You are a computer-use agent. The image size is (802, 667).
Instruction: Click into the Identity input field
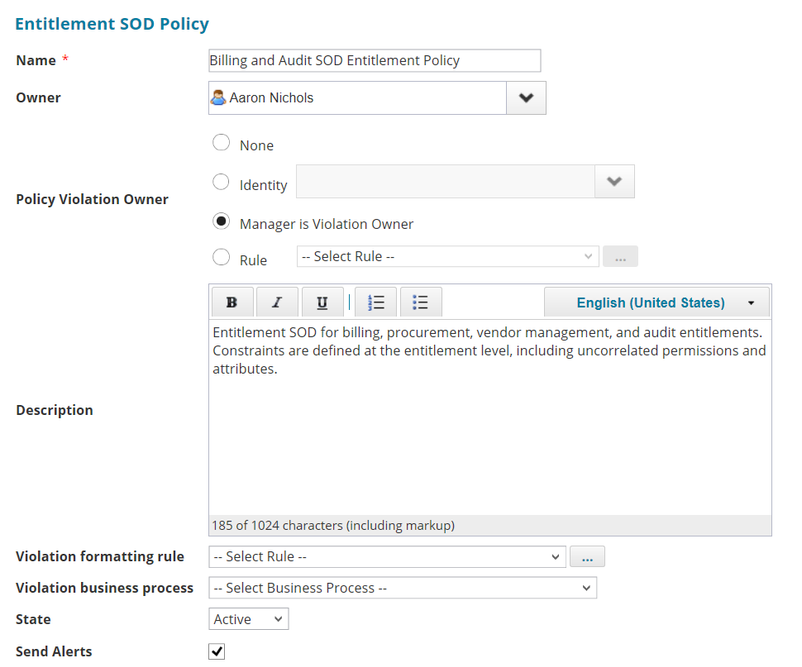coord(445,181)
